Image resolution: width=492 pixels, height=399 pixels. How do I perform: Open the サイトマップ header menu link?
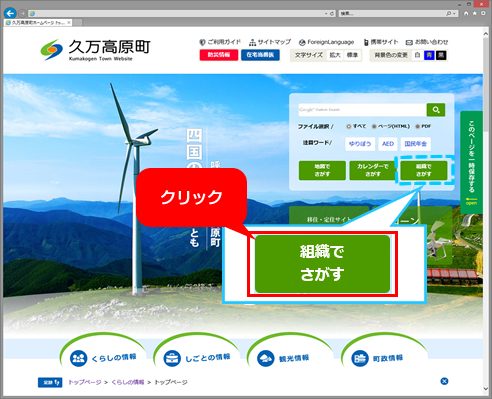(x=270, y=42)
